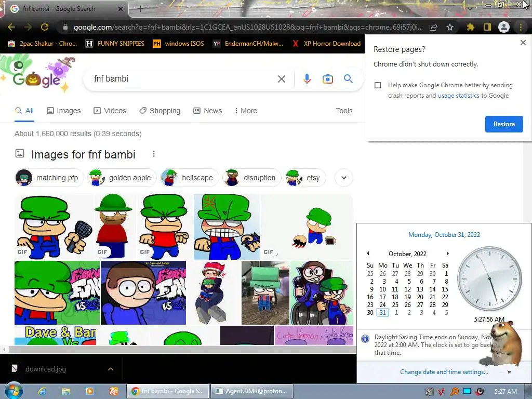Open the Chrome three-dot menu
The image size is (532, 399).
pos(521,27)
